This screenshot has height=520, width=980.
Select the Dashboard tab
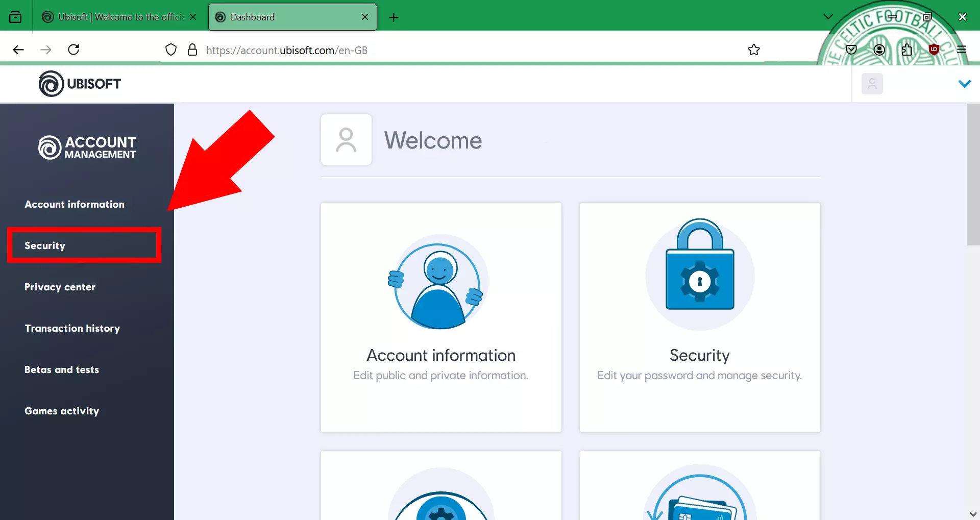coord(292,17)
